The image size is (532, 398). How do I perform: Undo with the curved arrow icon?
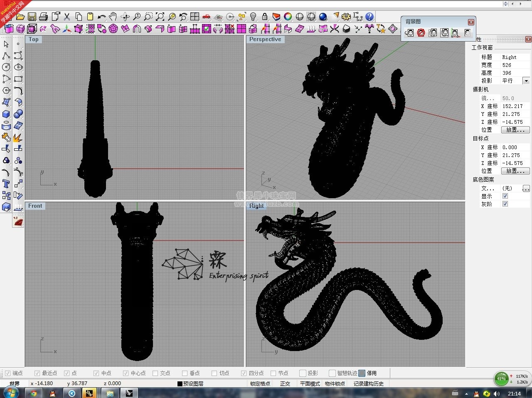click(x=102, y=17)
